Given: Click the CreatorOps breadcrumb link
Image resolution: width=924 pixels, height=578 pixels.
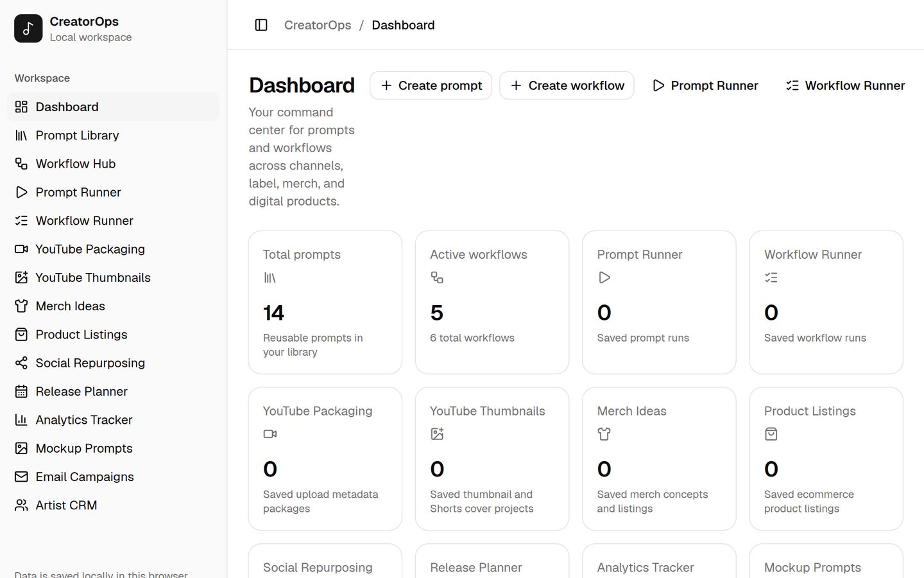Looking at the screenshot, I should point(318,25).
